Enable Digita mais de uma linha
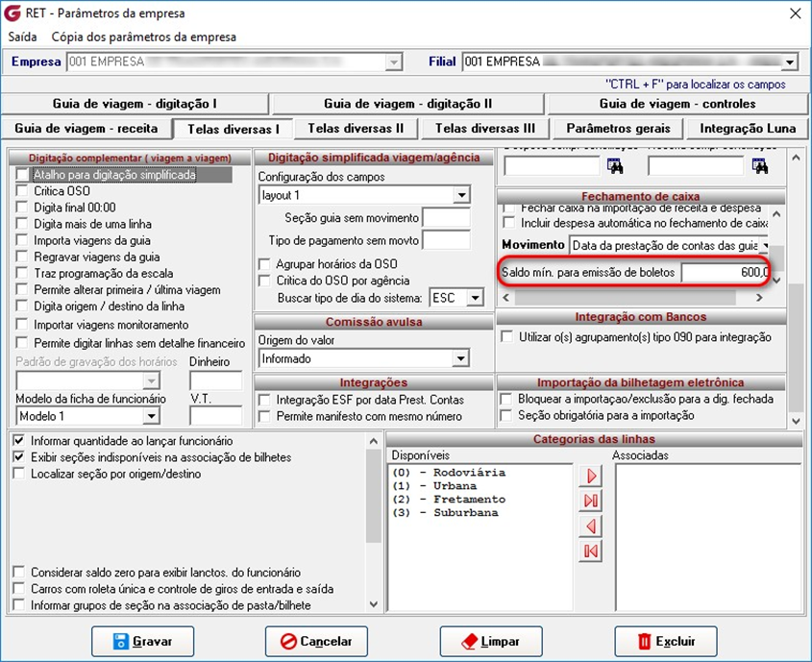 [22, 224]
